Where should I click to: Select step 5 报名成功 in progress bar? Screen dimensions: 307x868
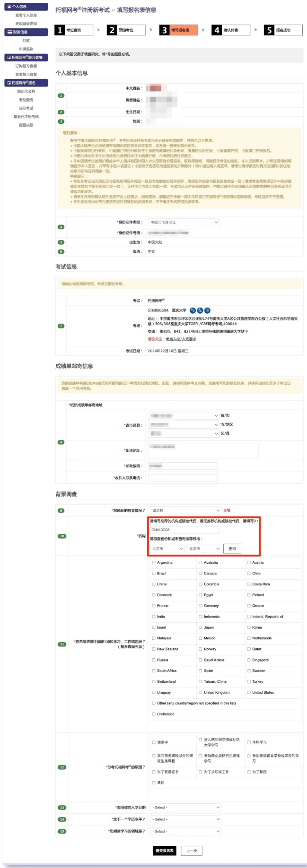click(283, 30)
